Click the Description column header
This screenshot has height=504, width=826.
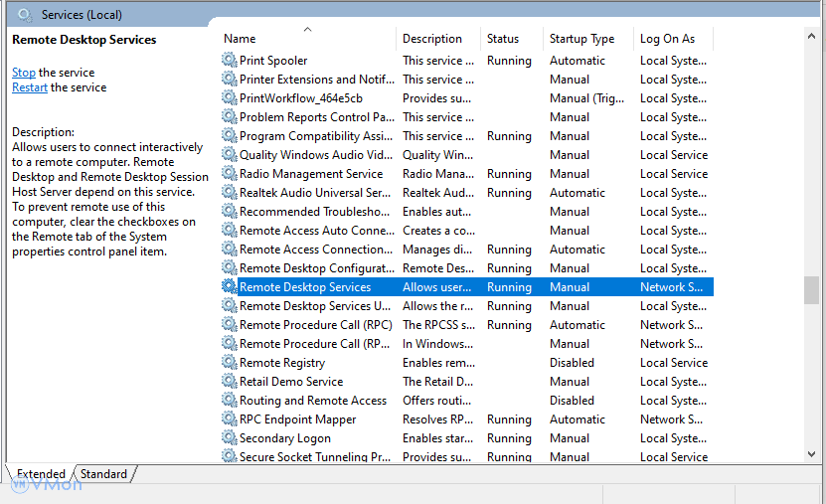coord(432,39)
